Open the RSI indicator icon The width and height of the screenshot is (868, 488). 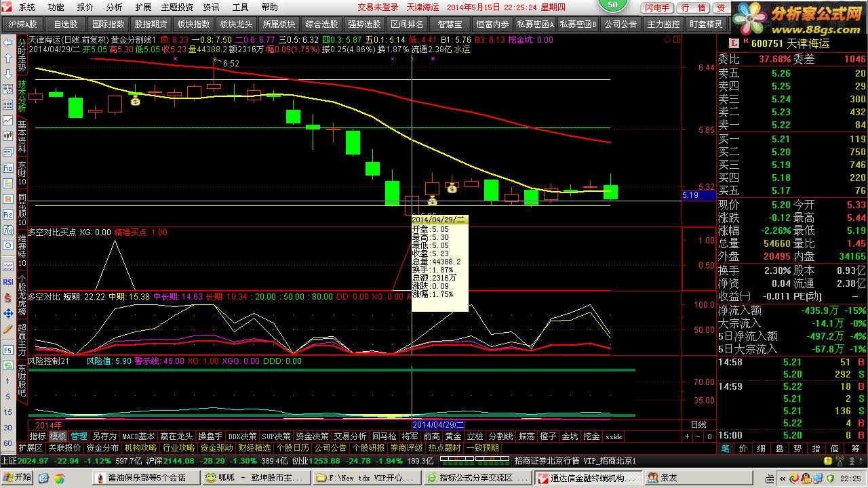[x=7, y=282]
